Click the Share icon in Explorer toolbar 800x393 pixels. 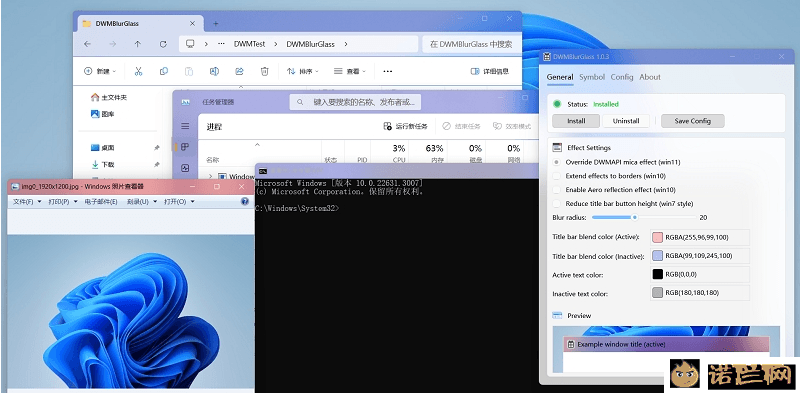239,71
